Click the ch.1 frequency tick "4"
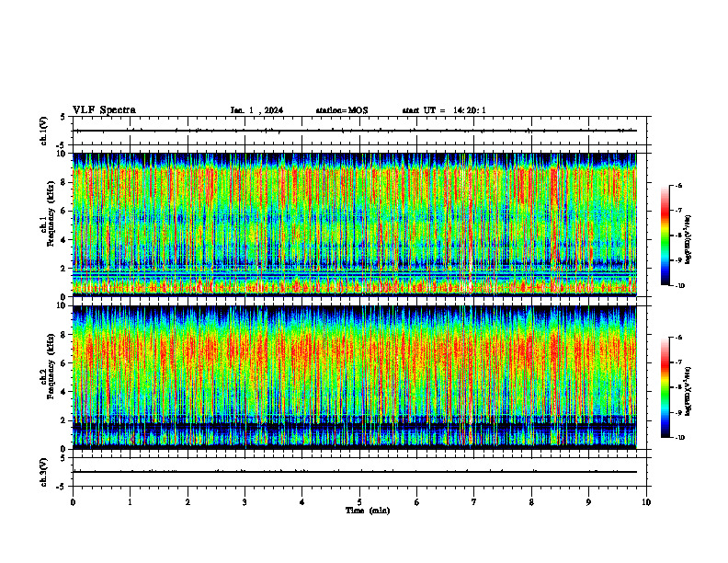Viewport: 728px width, 563px height. 63,240
